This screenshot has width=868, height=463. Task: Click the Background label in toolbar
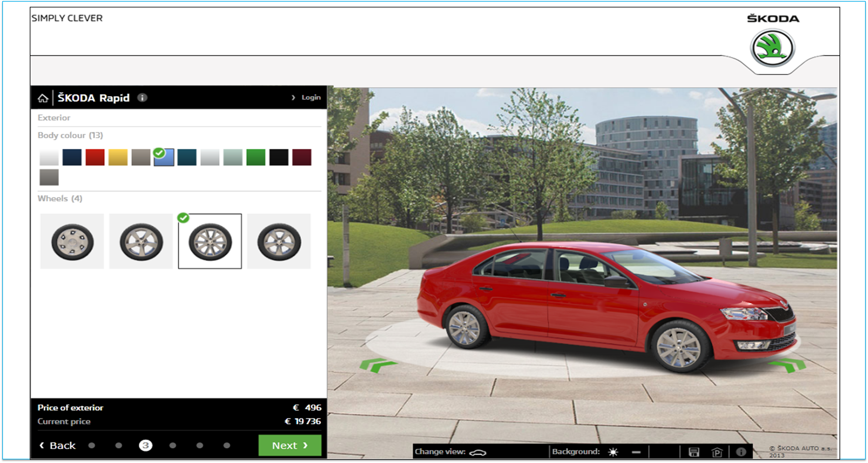click(576, 452)
